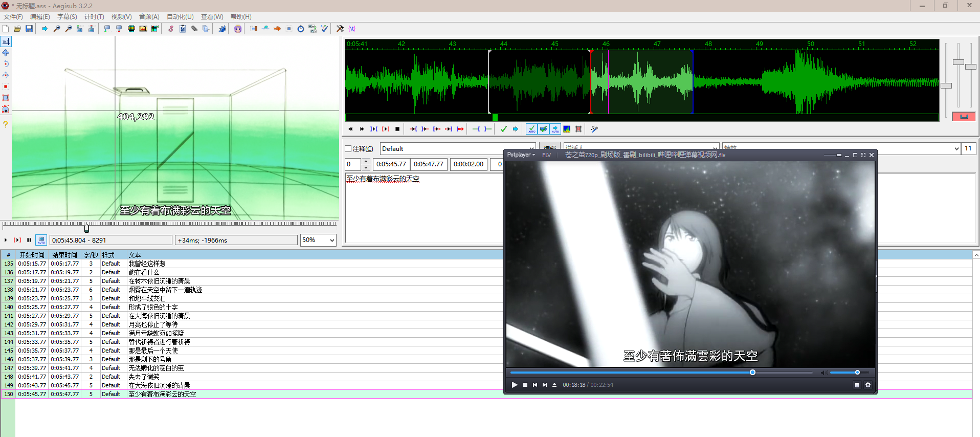
Task: Toggle tag hiding mode icon
Action: [352, 29]
